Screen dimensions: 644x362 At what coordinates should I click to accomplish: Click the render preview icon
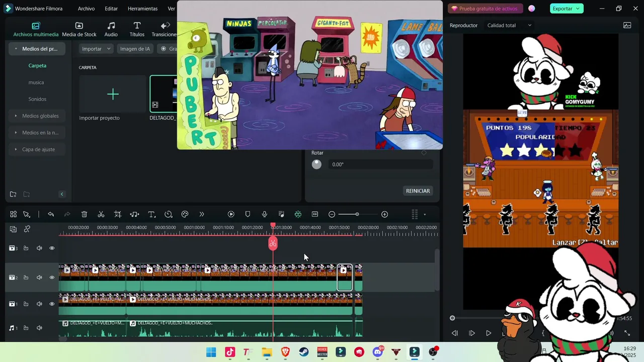231,214
